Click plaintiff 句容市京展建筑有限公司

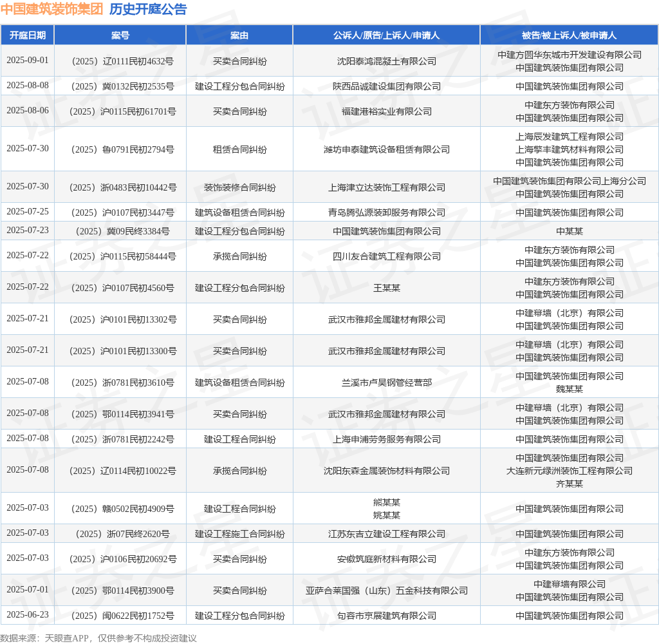[387, 616]
